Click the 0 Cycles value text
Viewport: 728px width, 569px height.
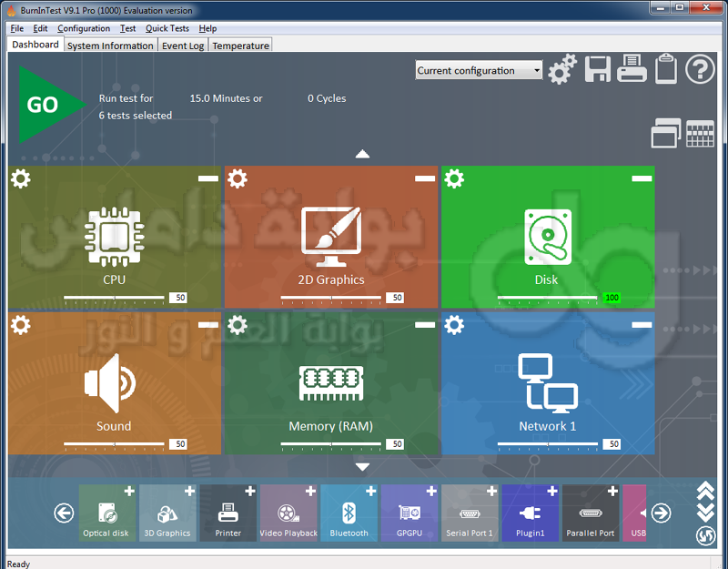tap(327, 98)
